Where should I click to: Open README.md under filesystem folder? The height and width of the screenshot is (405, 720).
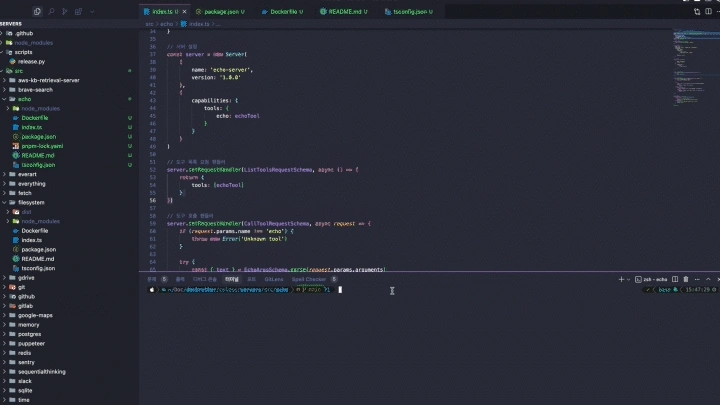coord(38,259)
